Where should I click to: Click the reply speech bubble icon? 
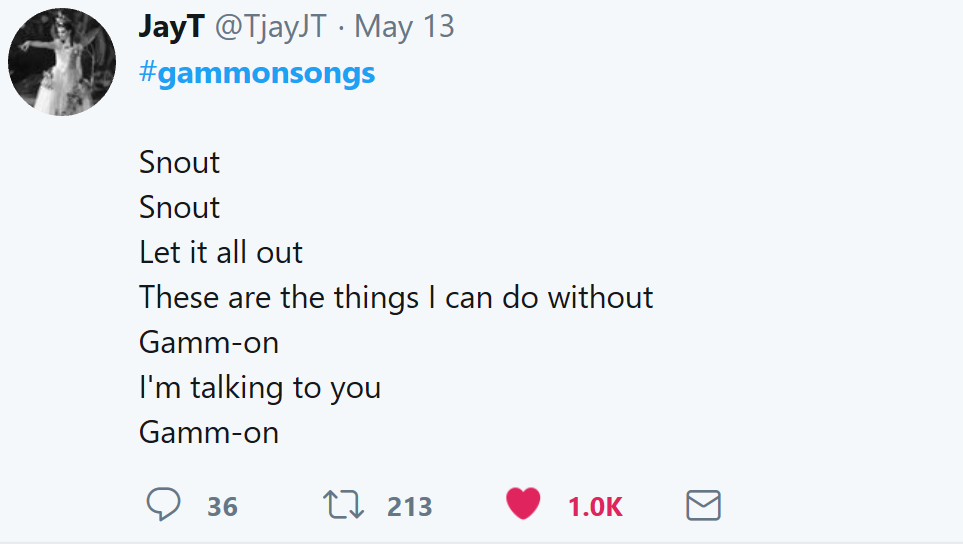click(163, 505)
